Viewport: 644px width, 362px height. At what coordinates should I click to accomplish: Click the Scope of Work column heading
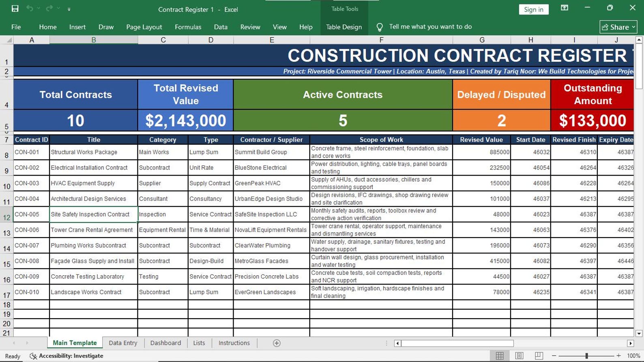(381, 139)
